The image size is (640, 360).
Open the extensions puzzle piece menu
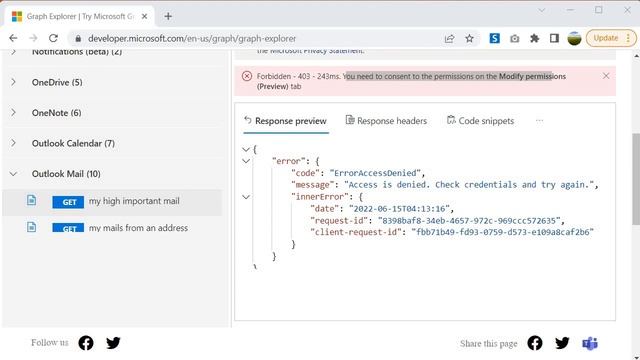click(534, 38)
